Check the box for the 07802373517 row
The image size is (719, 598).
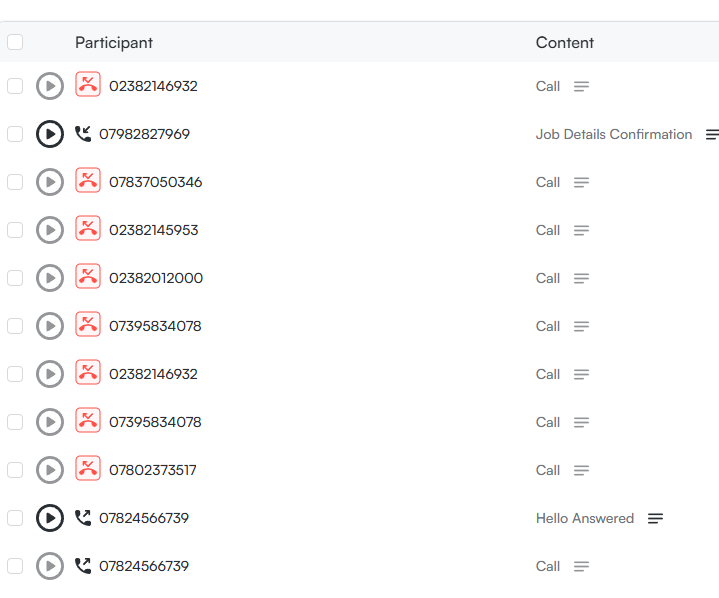pos(15,470)
